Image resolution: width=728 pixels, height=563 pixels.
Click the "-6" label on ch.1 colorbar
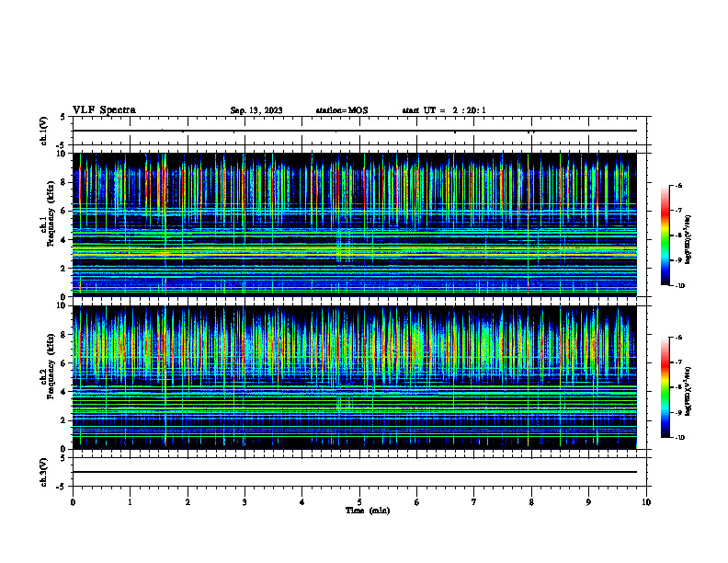[678, 186]
